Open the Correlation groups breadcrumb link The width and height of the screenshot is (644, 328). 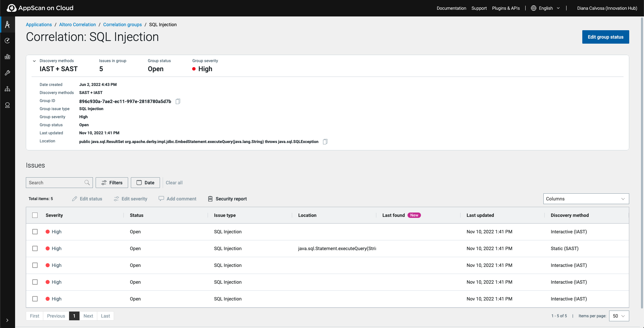point(122,24)
